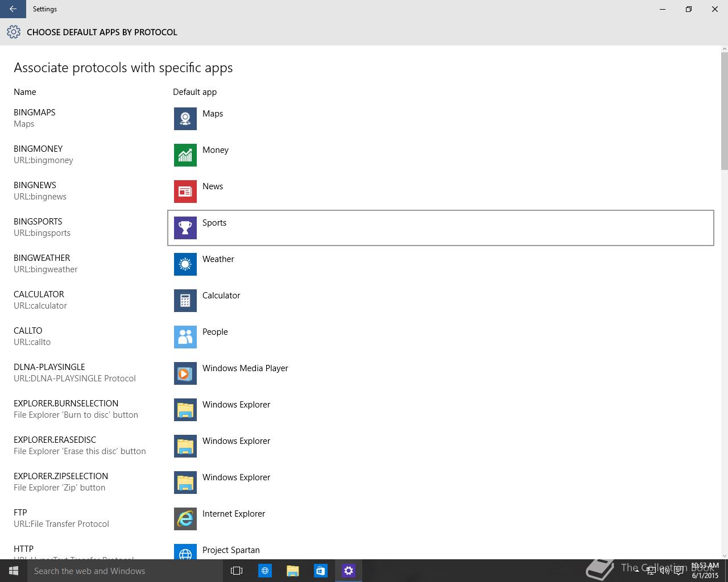
Task: Select the FTP protocol name
Action: pyautogui.click(x=20, y=513)
